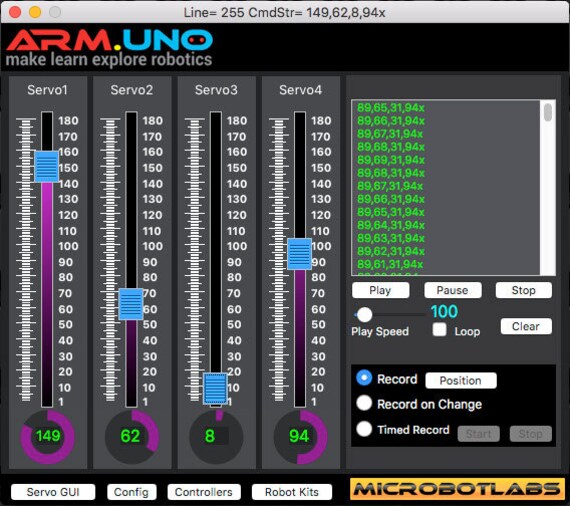This screenshot has width=570, height=506.
Task: Click the Play Speed slider knob
Action: pyautogui.click(x=364, y=314)
